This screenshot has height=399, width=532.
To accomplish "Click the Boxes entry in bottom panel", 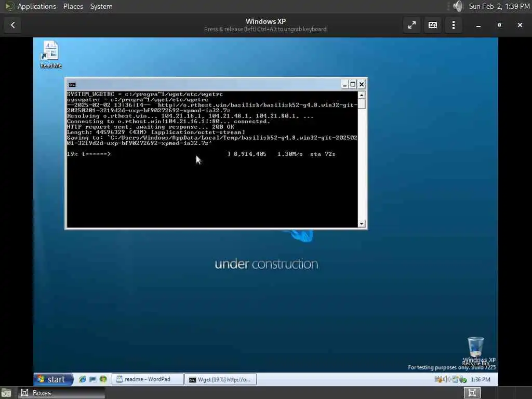I will [x=61, y=393].
